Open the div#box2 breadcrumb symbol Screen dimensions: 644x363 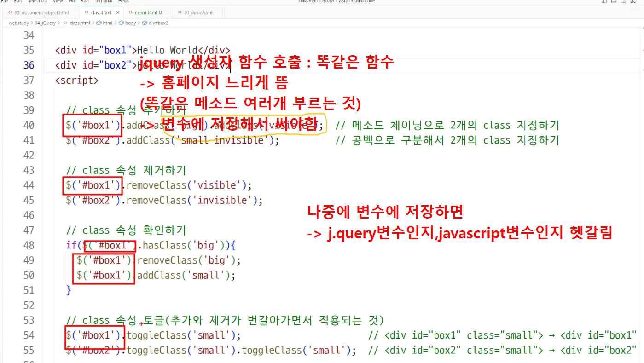coord(155,23)
